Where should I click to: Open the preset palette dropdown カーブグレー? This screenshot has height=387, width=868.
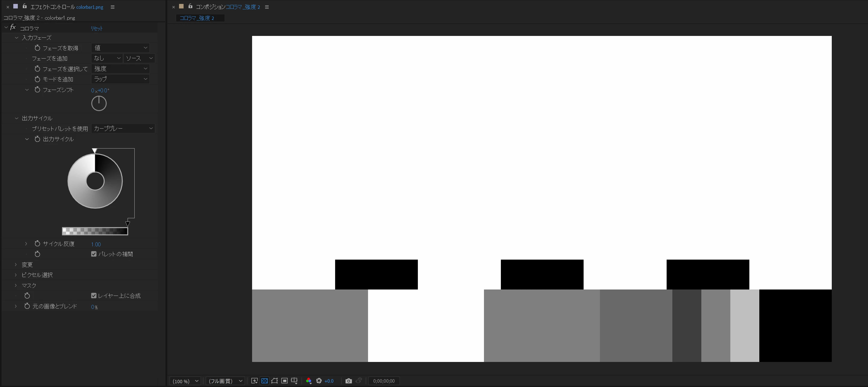coord(123,128)
